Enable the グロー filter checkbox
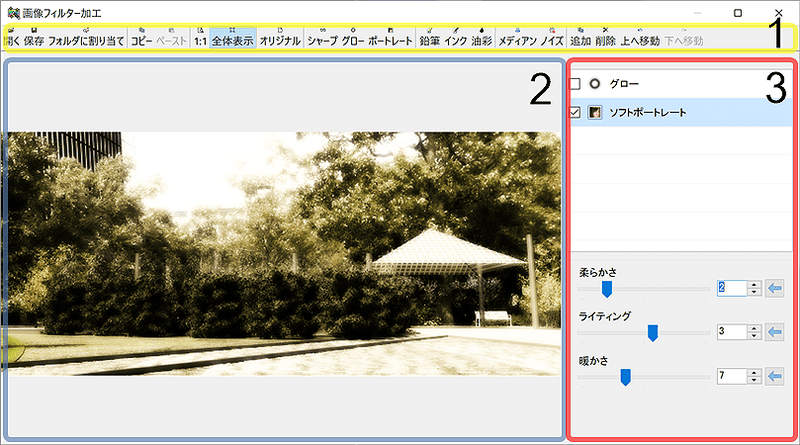The image size is (800, 445). coord(575,84)
